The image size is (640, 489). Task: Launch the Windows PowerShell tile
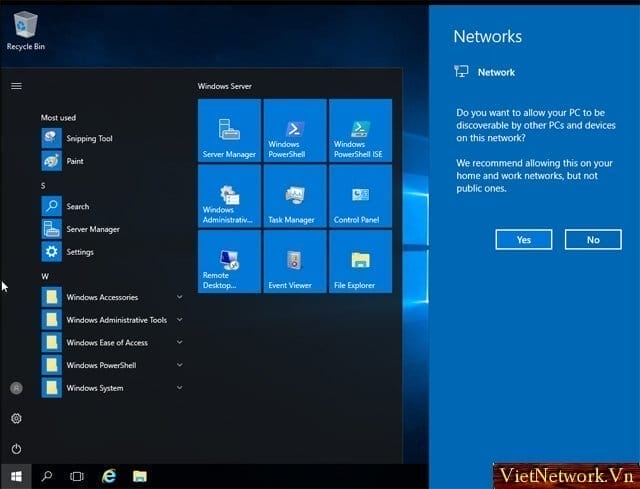point(295,131)
